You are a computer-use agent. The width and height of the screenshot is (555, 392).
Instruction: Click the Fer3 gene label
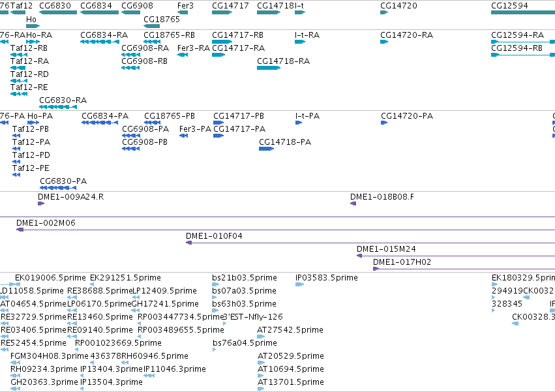[185, 6]
